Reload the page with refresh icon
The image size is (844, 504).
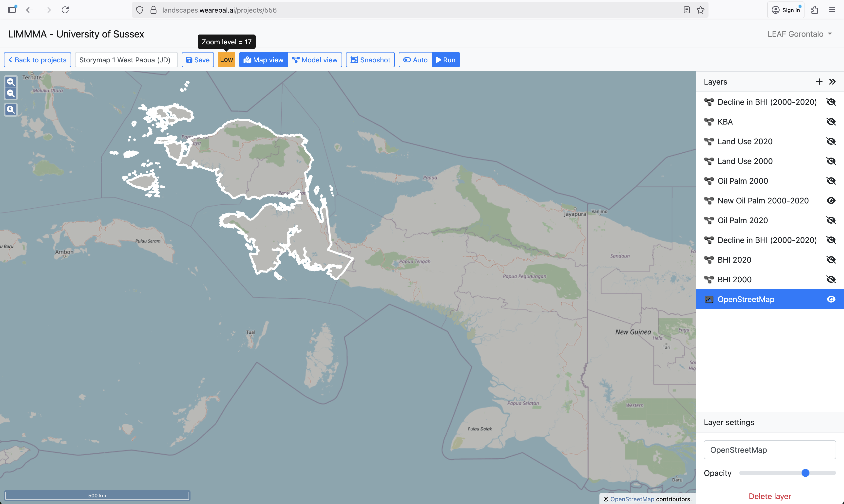[65, 10]
